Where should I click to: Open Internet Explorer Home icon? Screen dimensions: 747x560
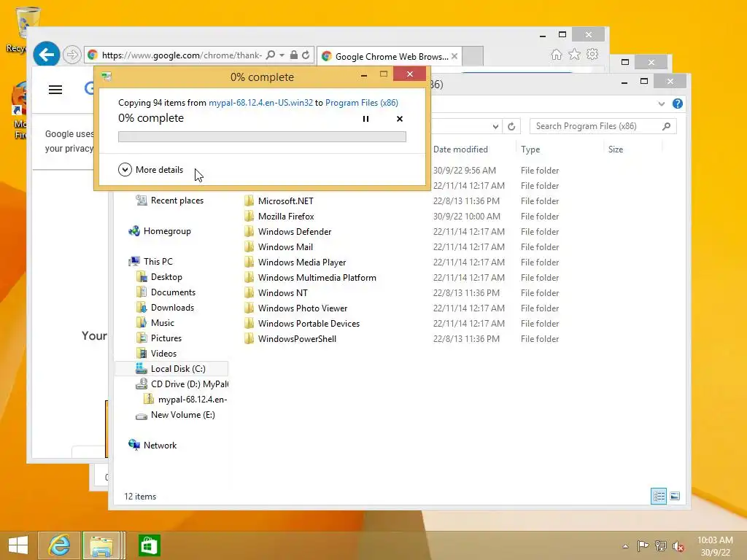tap(557, 55)
